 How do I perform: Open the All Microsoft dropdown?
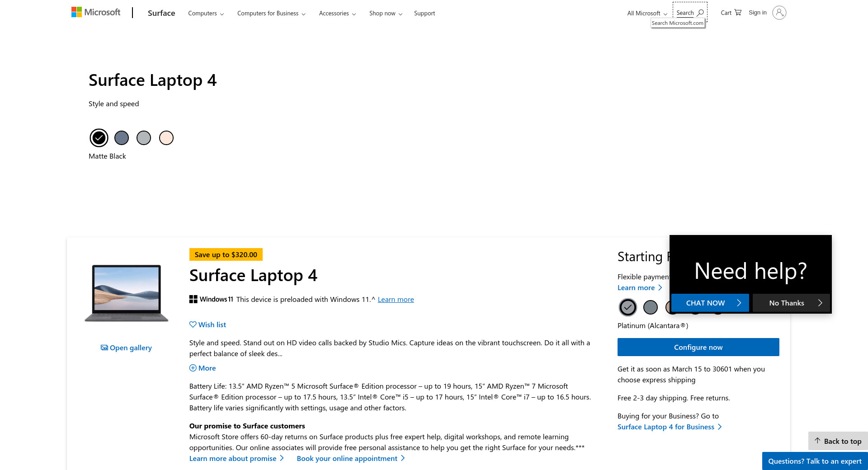647,14
